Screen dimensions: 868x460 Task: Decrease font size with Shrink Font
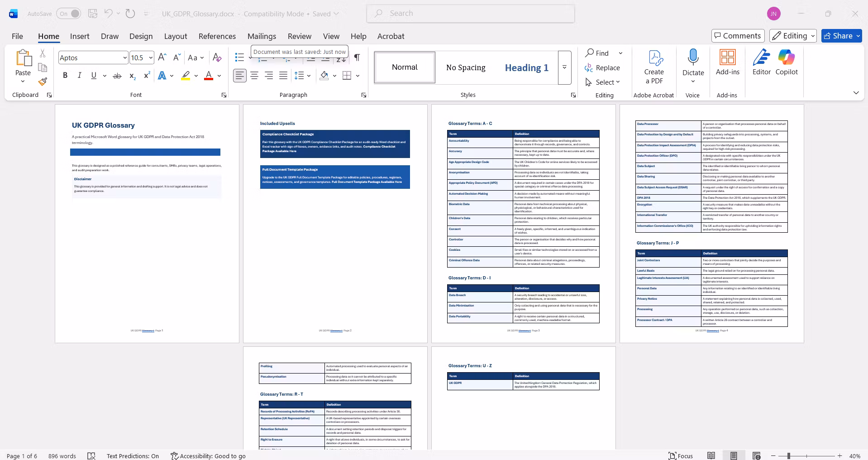176,57
